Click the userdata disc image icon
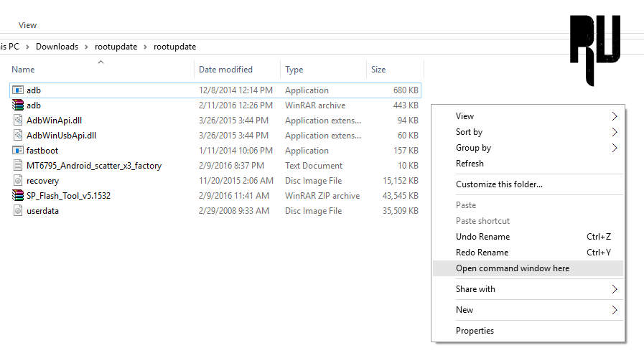The width and height of the screenshot is (644, 353). point(18,211)
